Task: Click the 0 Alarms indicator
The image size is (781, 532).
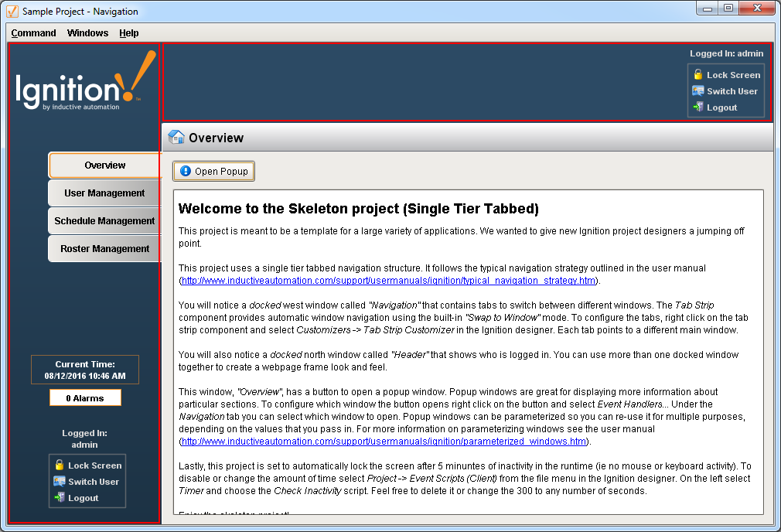Action: tap(85, 397)
